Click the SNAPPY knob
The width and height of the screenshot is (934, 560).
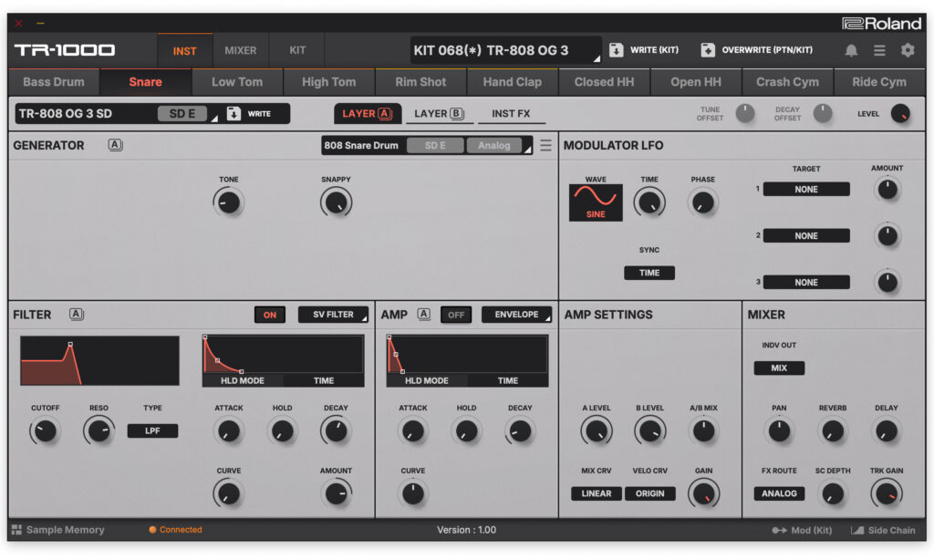coord(336,202)
